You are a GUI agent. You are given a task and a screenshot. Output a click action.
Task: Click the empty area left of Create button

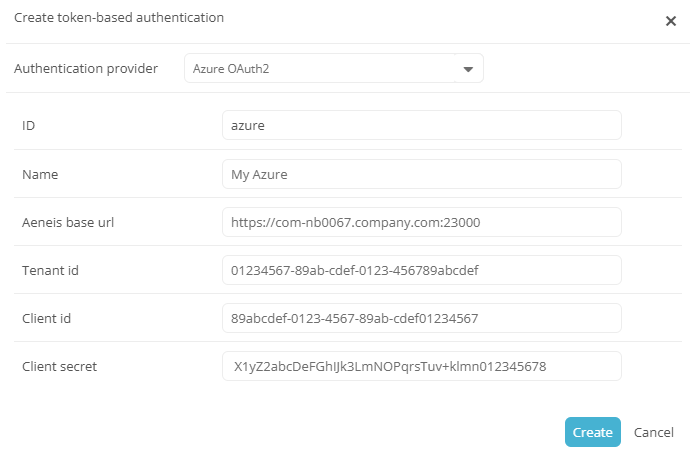(300, 432)
